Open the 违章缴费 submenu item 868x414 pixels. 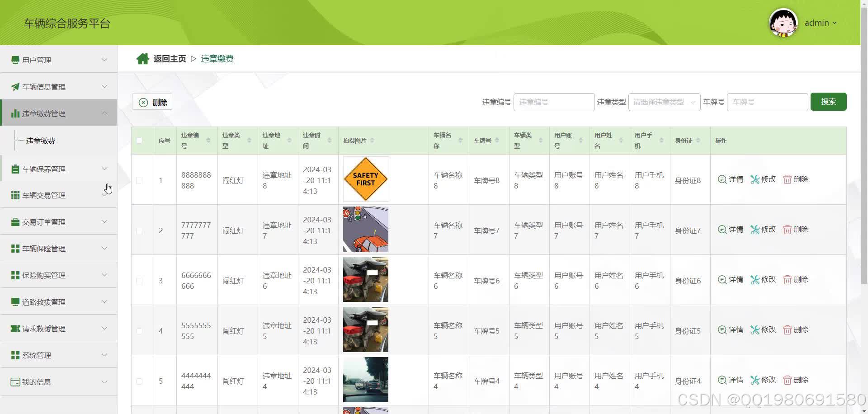(41, 141)
